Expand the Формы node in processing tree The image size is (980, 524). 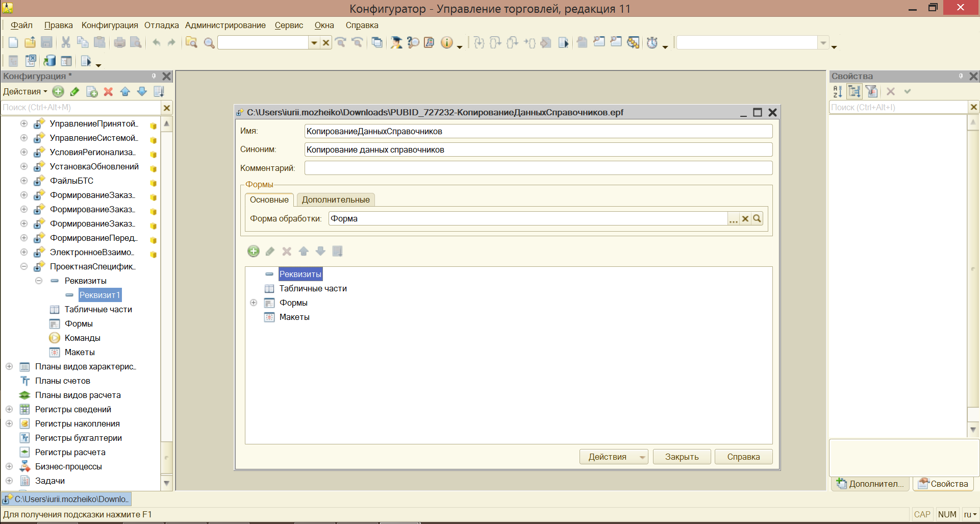pyautogui.click(x=254, y=303)
